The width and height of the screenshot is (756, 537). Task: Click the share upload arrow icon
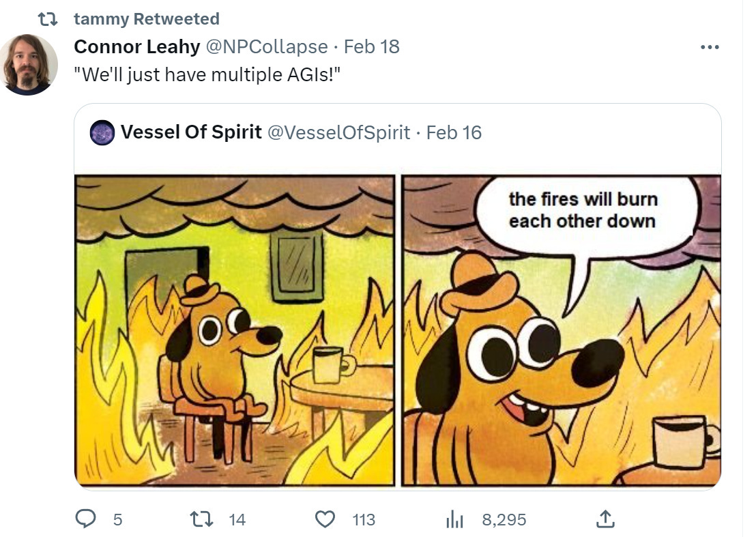point(605,519)
